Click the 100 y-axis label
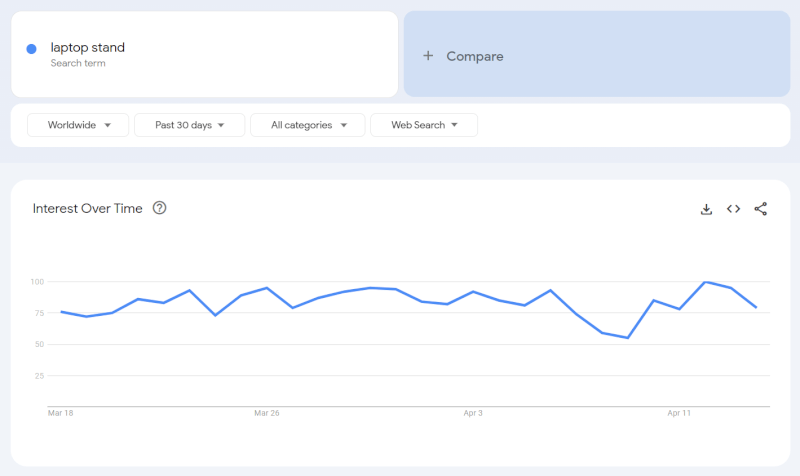 [x=37, y=282]
